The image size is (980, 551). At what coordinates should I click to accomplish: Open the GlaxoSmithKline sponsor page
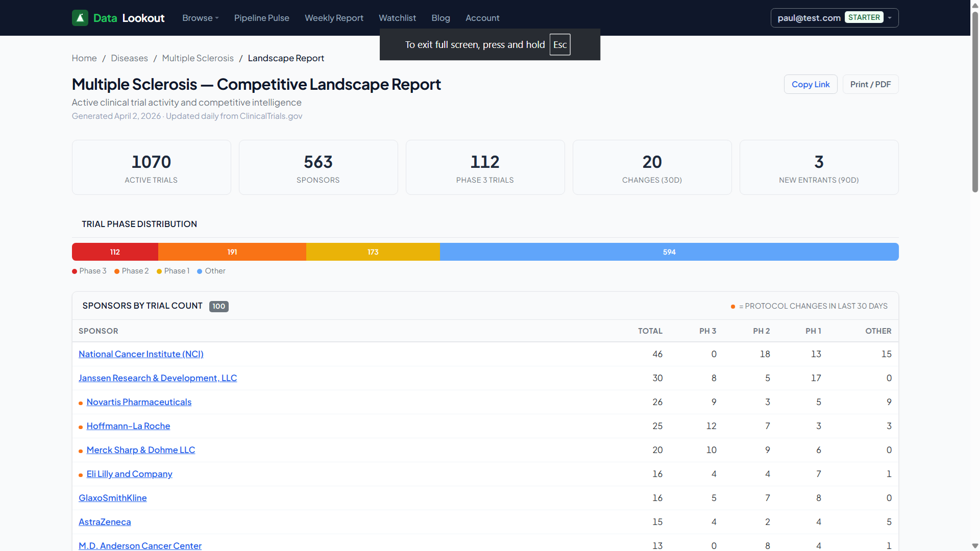coord(112,498)
